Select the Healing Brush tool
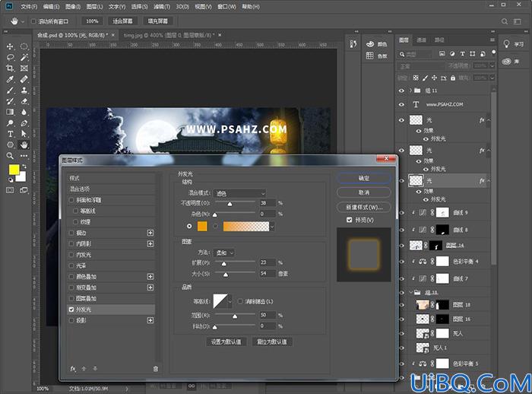532x394 pixels. click(24, 79)
